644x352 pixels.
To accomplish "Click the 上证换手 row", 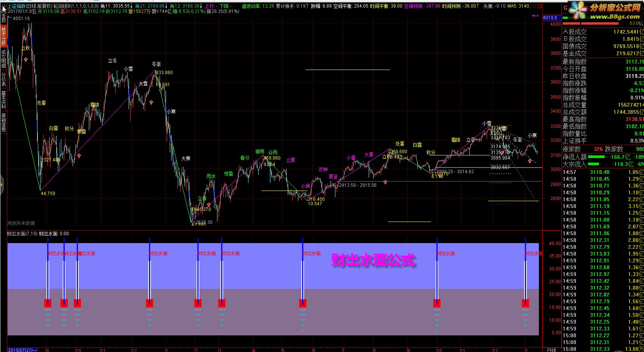I will coord(603,141).
